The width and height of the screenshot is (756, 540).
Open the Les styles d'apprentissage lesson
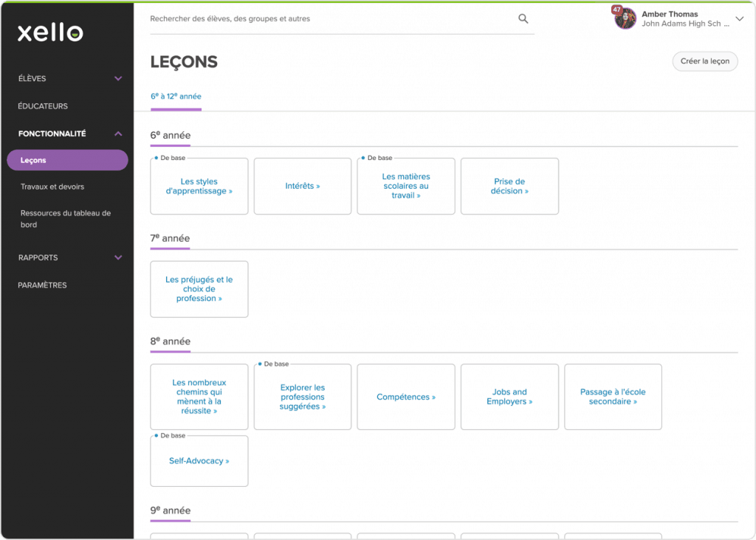pyautogui.click(x=199, y=186)
